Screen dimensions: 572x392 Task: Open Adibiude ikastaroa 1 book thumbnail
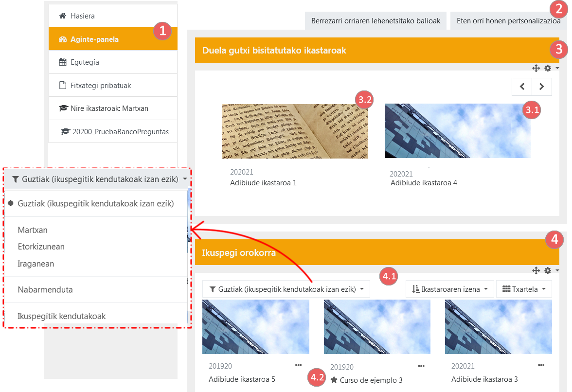(295, 131)
